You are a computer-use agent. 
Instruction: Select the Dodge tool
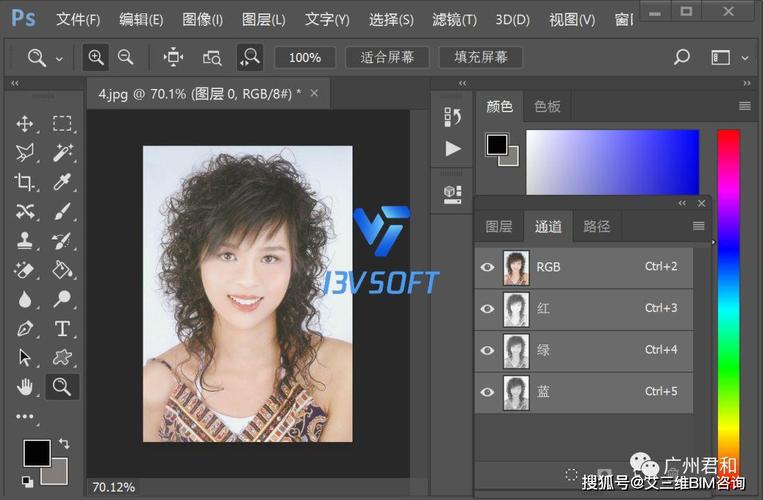coord(62,299)
